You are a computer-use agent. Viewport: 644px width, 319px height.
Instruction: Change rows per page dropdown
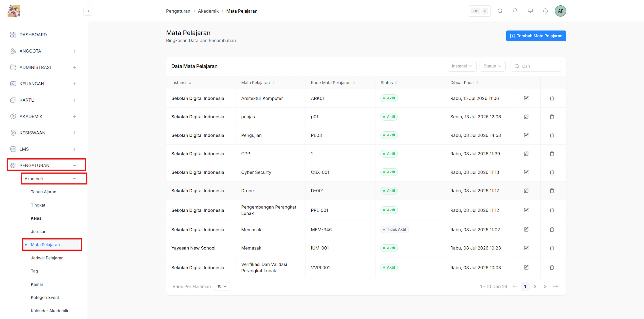[222, 286]
